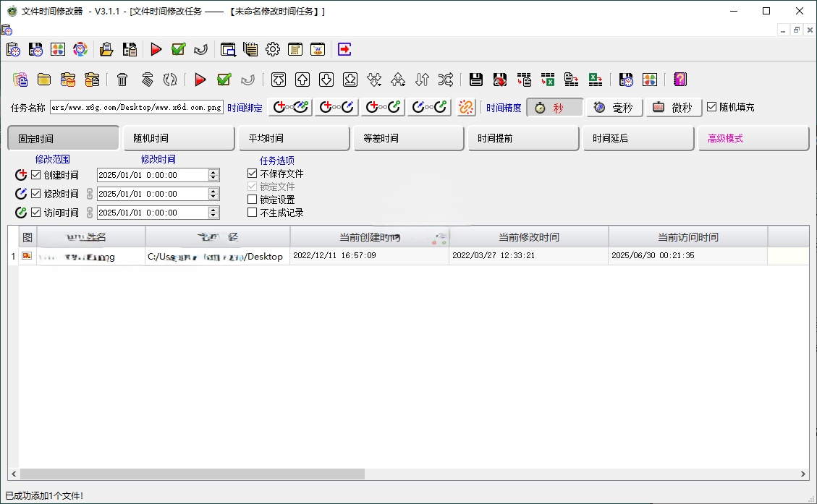Open the batch move up dropdown icon
The height and width of the screenshot is (504, 817).
(398, 80)
